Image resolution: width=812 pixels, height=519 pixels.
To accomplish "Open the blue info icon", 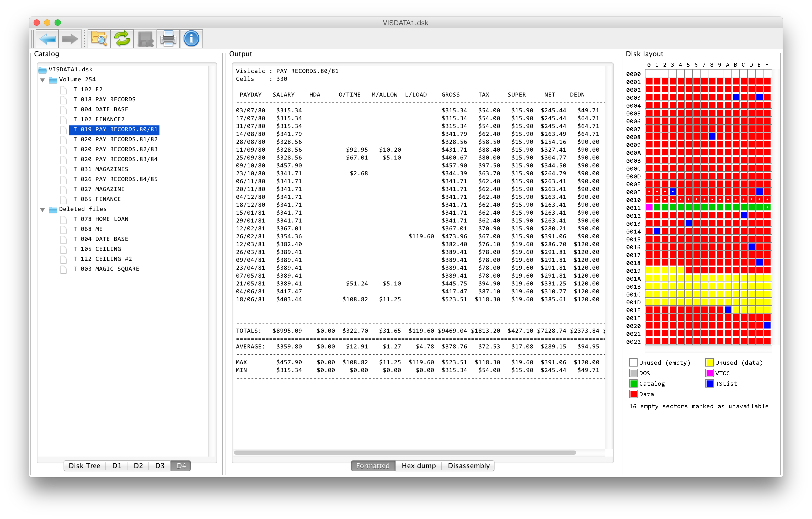I will click(191, 39).
